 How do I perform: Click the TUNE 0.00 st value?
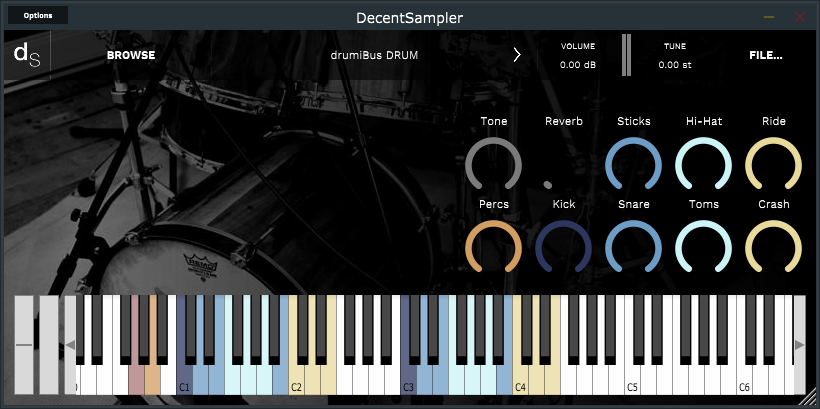[x=675, y=65]
